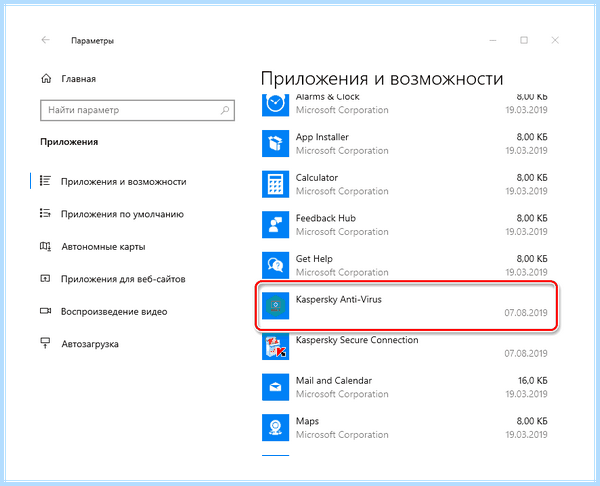Click the back arrow icon
600x486 pixels.
(46, 40)
